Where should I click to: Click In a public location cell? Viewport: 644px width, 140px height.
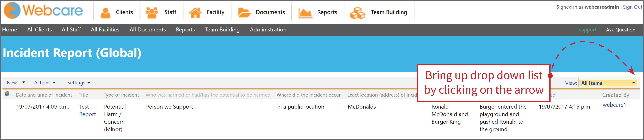(x=301, y=106)
